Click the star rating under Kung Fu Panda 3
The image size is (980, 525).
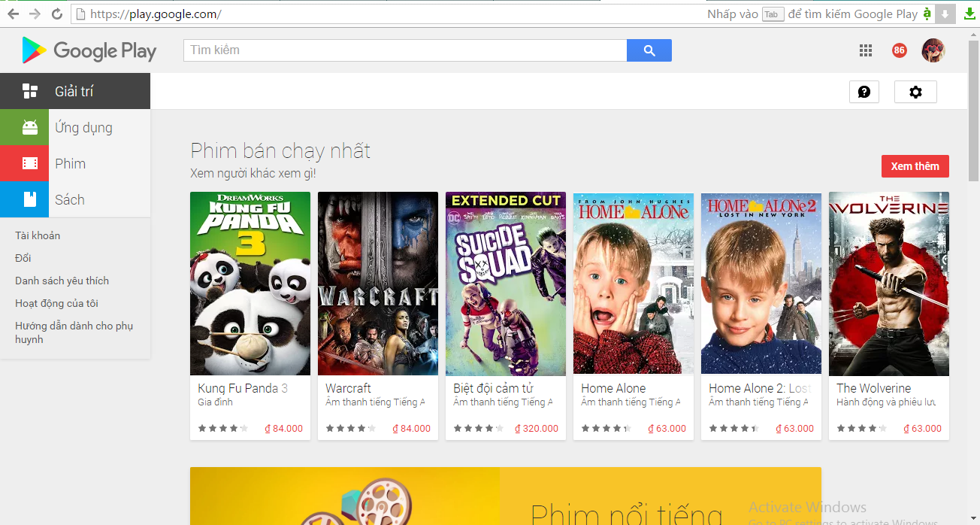(222, 428)
